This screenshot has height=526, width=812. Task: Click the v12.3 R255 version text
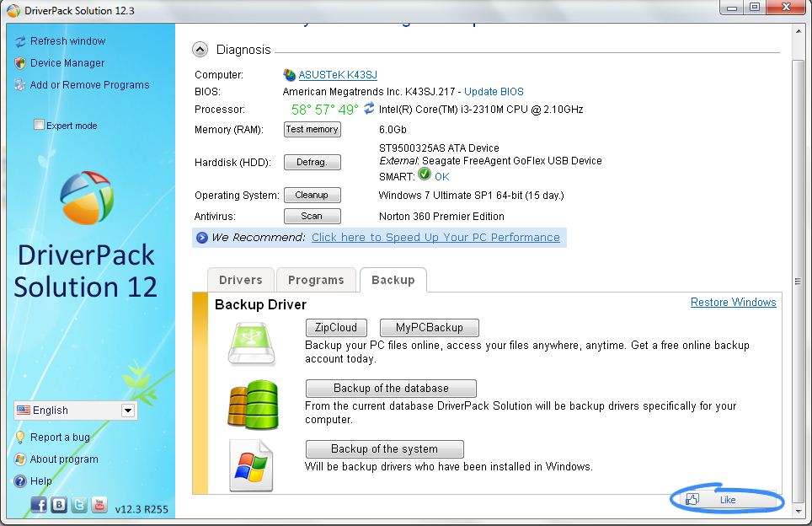coord(142,509)
